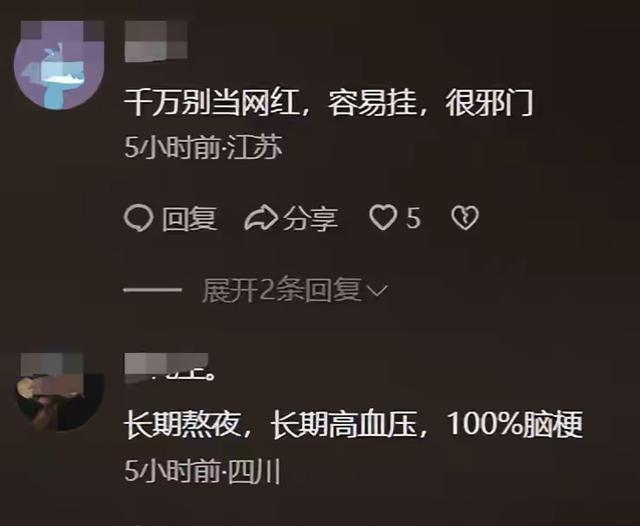
Task: Click the 分享 label text
Action: 310,219
